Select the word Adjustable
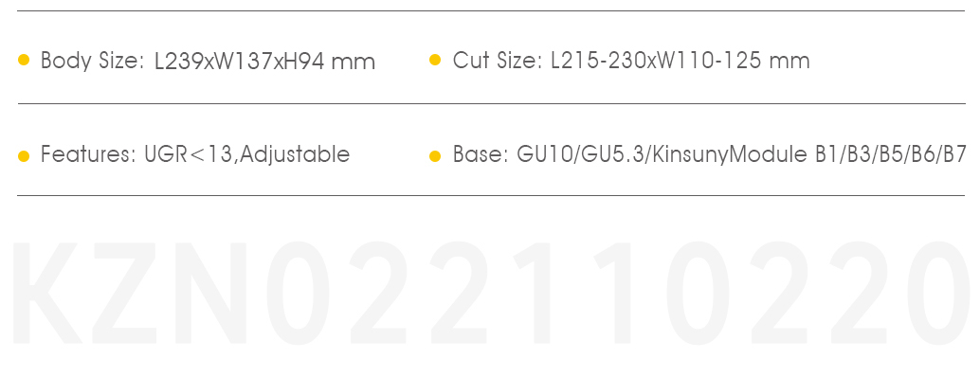Image resolution: width=980 pixels, height=377 pixels. click(x=295, y=154)
